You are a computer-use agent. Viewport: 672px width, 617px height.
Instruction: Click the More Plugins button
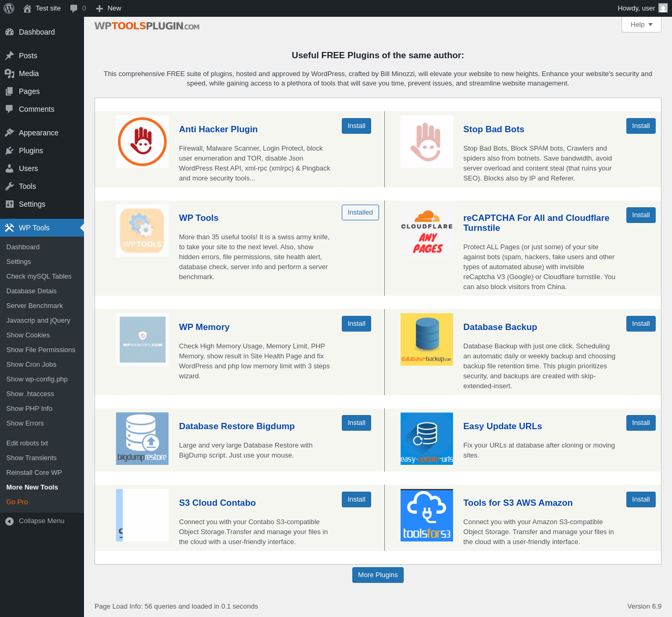(378, 575)
